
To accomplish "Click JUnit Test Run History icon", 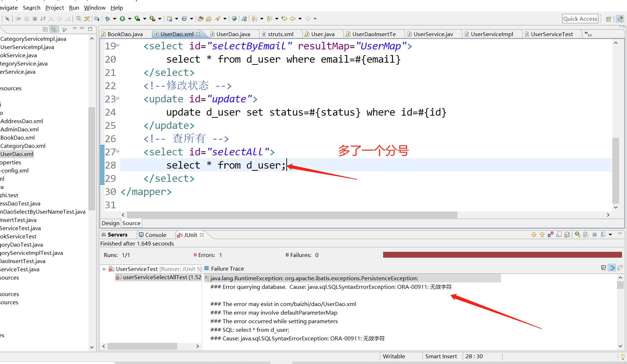I will [603, 235].
